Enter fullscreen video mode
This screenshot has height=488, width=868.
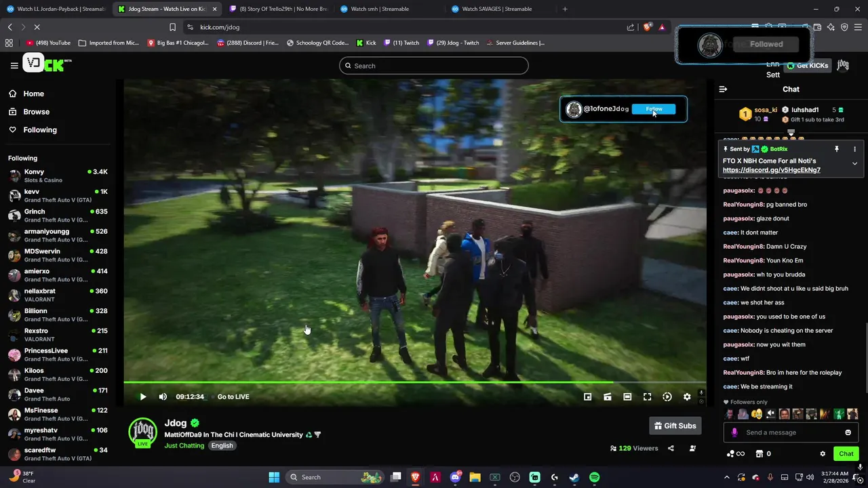click(647, 396)
